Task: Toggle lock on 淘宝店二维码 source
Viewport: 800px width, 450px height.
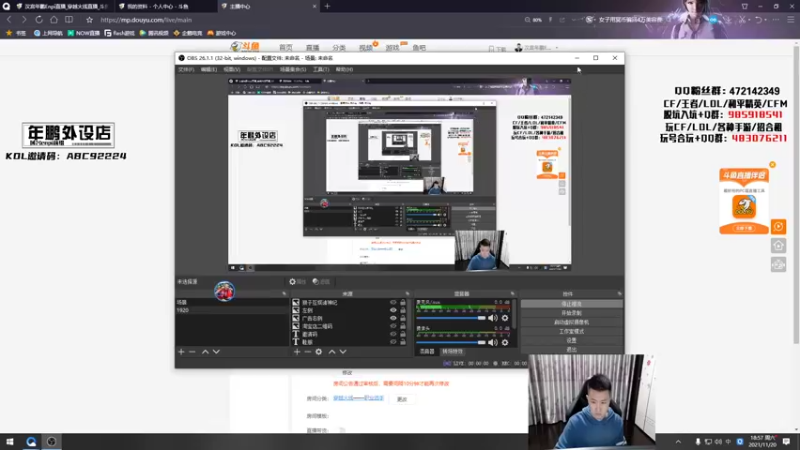Action: (x=403, y=326)
